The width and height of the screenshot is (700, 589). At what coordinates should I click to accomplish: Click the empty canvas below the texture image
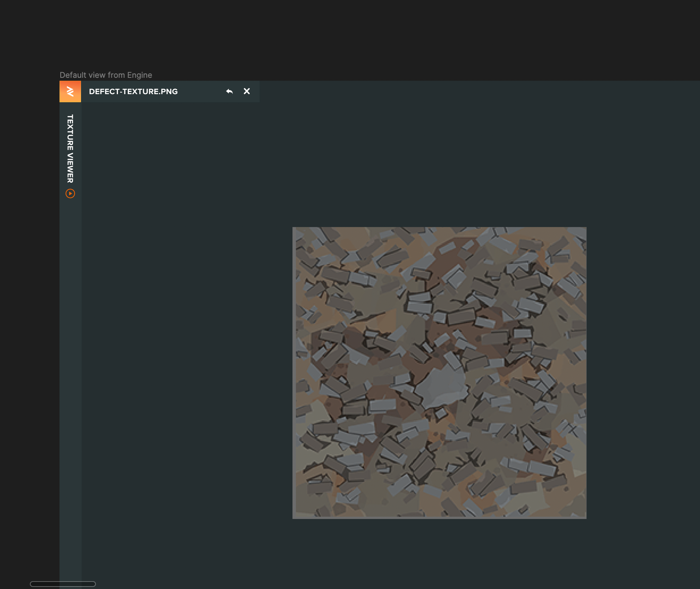pyautogui.click(x=439, y=554)
